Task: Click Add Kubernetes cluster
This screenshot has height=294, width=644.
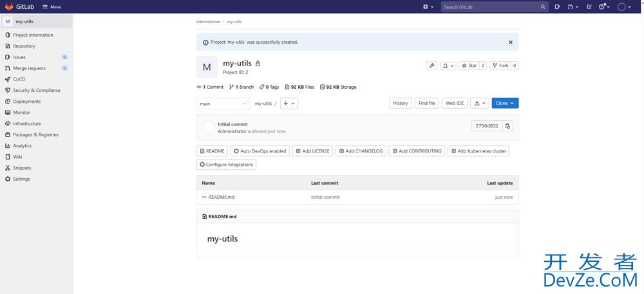Action: click(x=478, y=151)
